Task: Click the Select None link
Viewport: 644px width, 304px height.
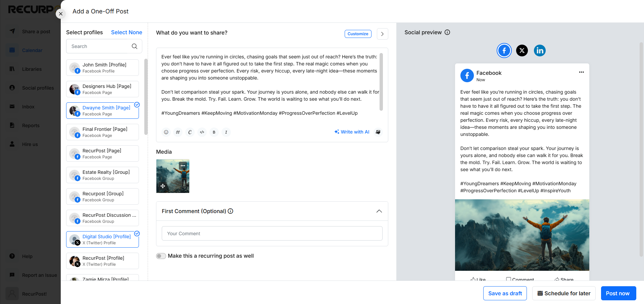Action: pyautogui.click(x=127, y=32)
